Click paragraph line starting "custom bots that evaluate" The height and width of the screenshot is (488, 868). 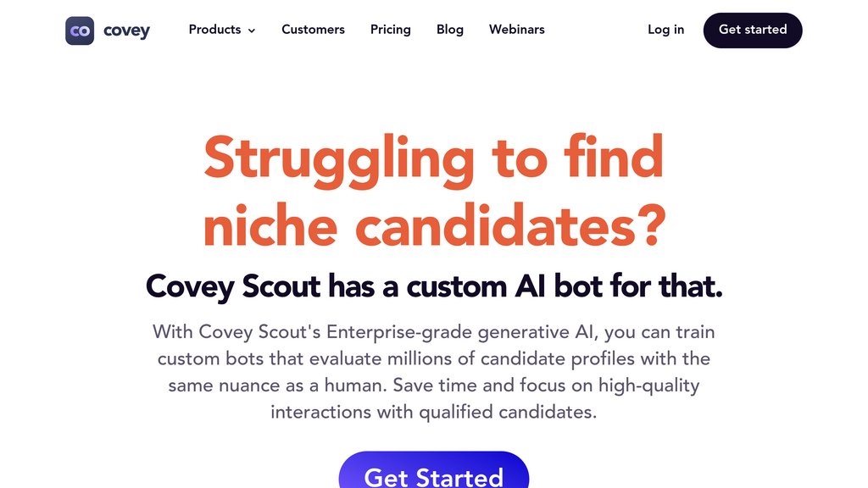point(434,358)
